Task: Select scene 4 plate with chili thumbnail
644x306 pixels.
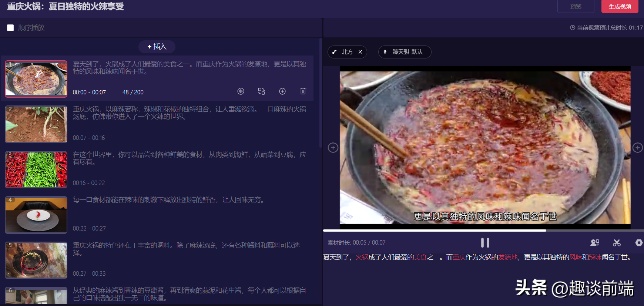Action: (36, 215)
